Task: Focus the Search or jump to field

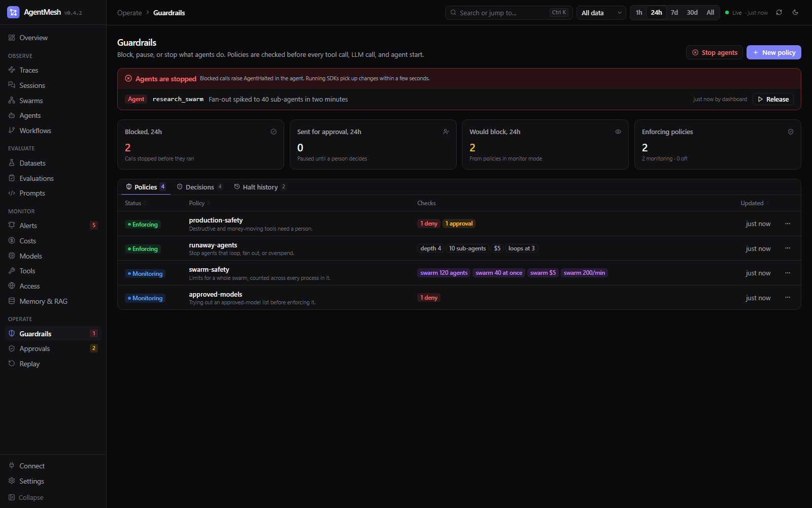Action: click(x=509, y=13)
